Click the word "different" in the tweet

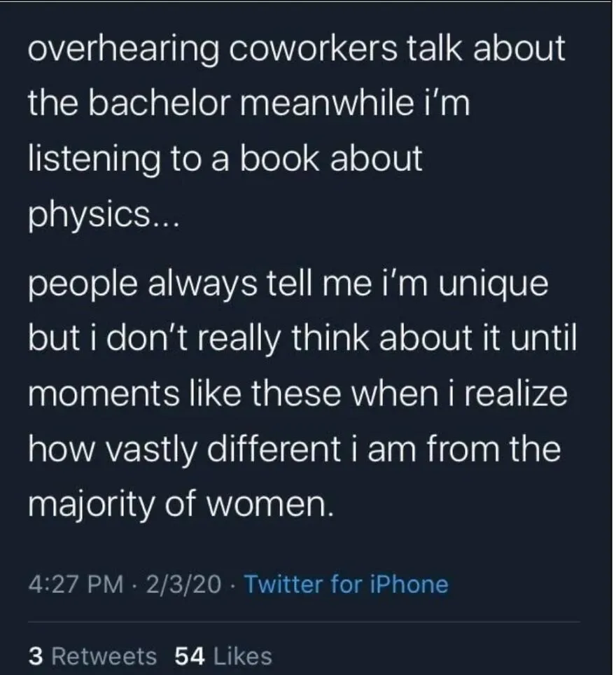[274, 449]
